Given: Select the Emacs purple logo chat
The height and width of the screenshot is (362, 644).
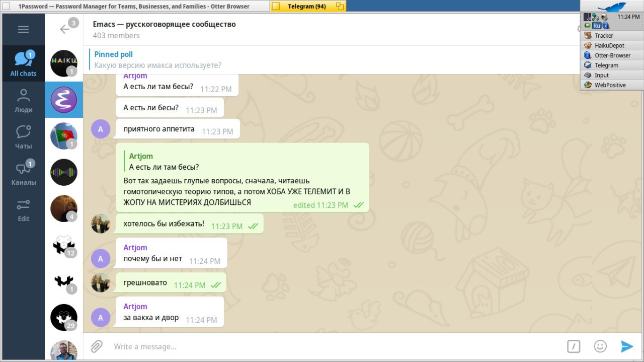Looking at the screenshot, I should tap(64, 100).
